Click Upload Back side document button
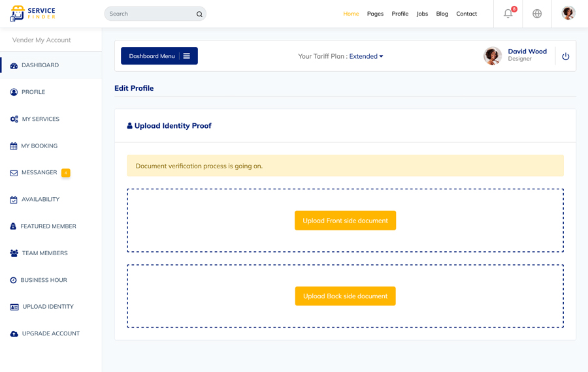 click(x=345, y=296)
